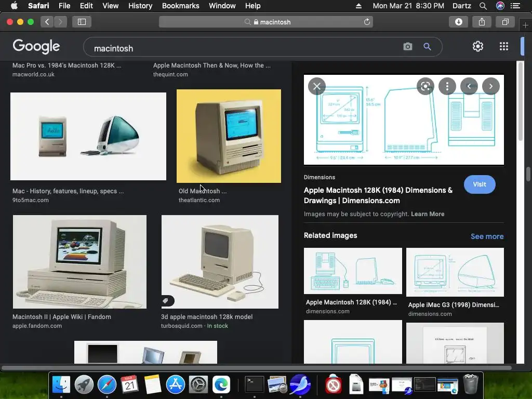Search inside image with Lens icon

point(425,86)
